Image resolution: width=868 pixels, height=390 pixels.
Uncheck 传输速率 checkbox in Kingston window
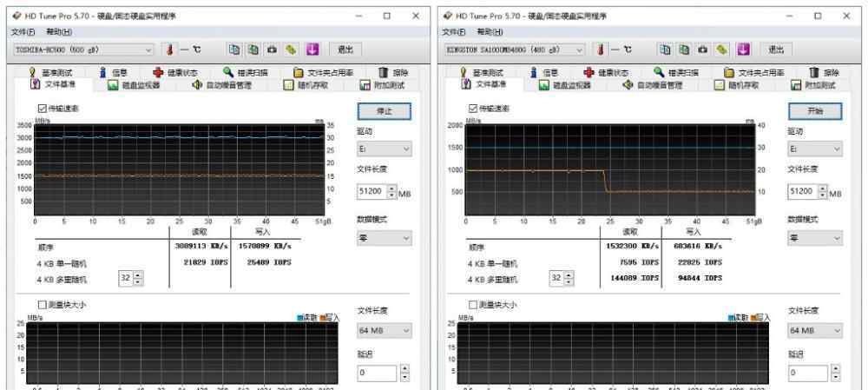tap(473, 109)
